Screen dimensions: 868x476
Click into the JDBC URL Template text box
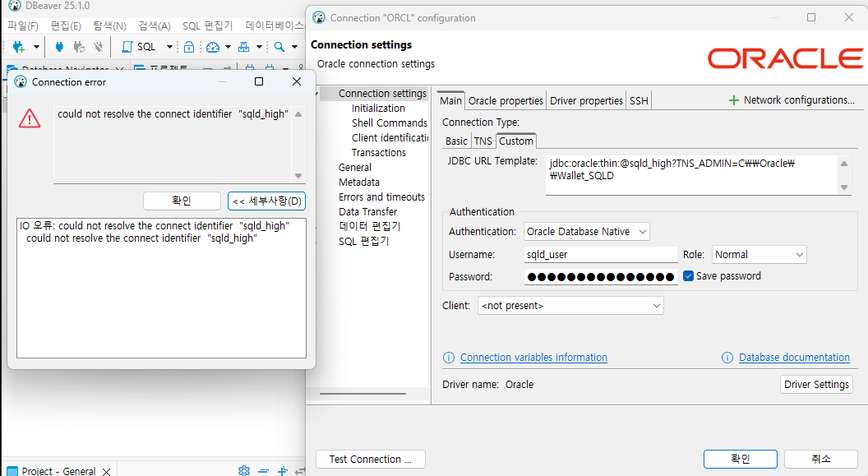coord(692,175)
